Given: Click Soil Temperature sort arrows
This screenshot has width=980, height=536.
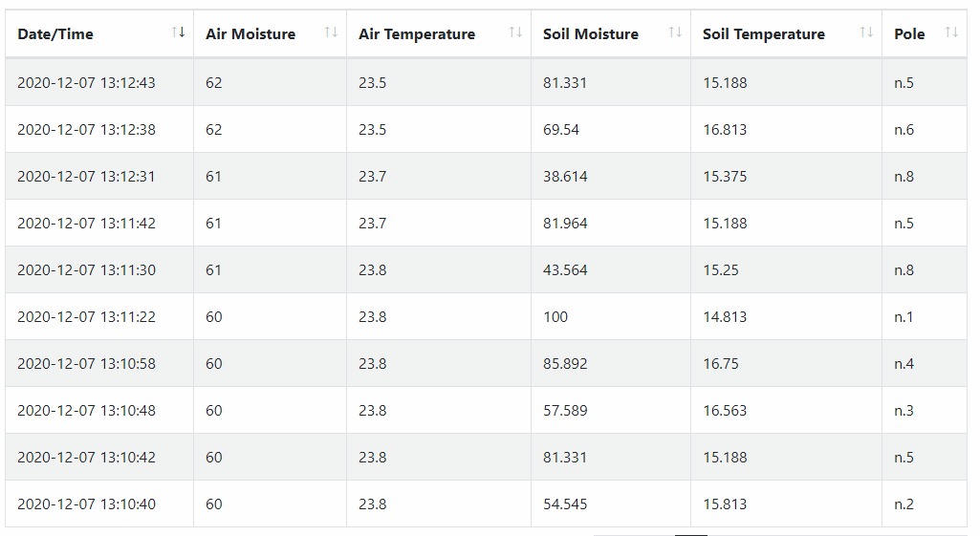Looking at the screenshot, I should pyautogui.click(x=866, y=32).
